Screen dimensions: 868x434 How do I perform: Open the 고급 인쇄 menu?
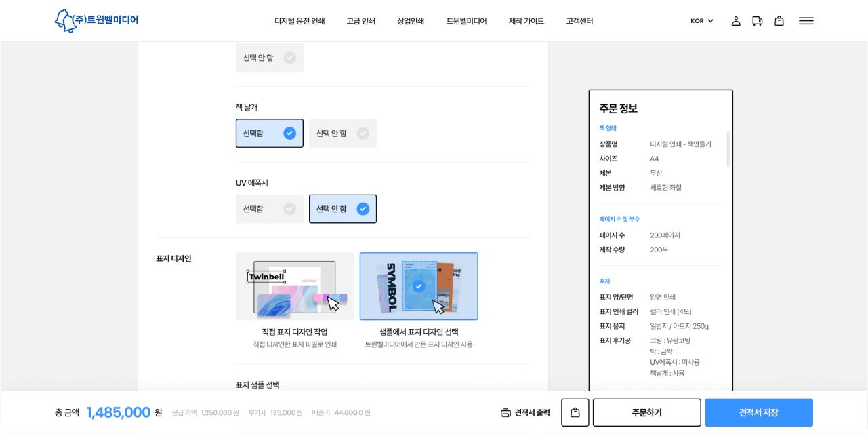point(361,21)
